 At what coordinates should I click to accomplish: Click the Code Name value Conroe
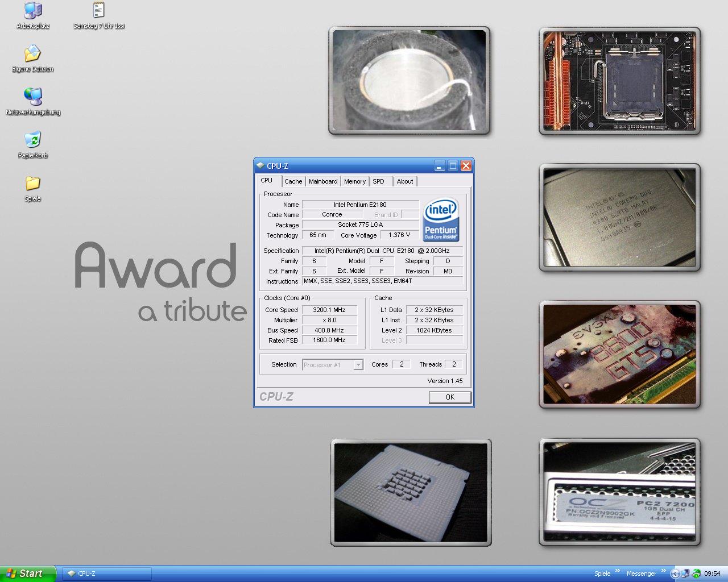click(x=332, y=215)
